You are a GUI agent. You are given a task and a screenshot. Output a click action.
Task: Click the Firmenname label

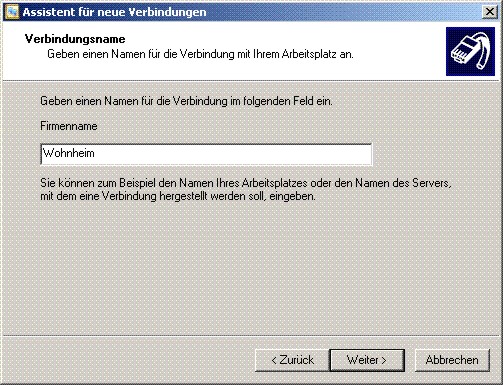[69, 126]
